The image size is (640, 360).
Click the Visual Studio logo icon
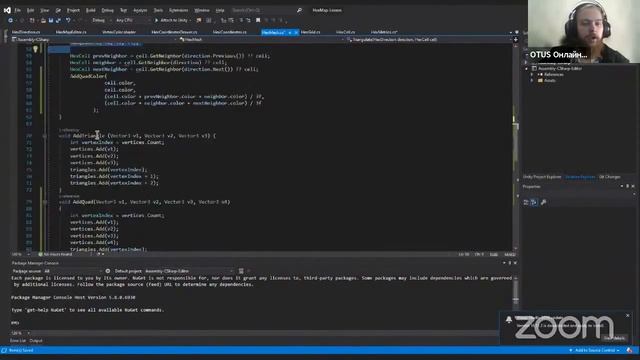(7, 10)
